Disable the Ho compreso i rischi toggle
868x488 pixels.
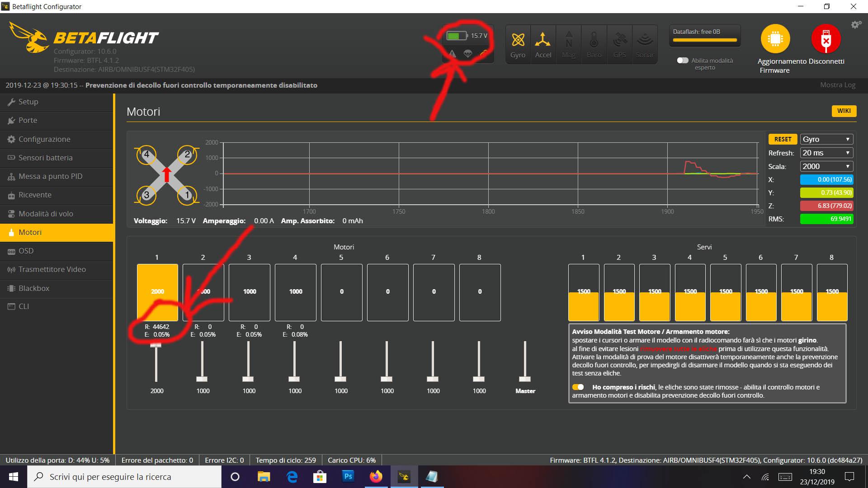click(x=578, y=387)
